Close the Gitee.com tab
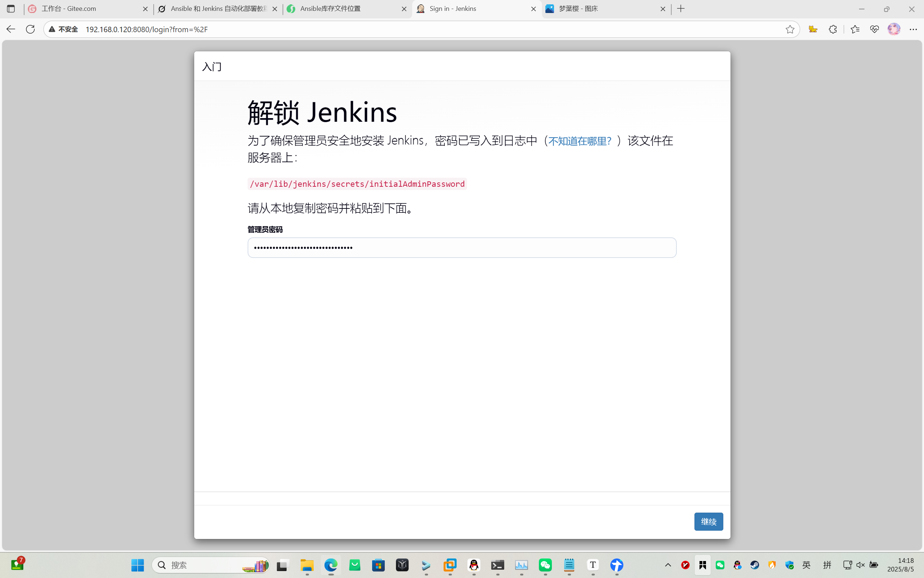The height and width of the screenshot is (578, 924). point(145,9)
